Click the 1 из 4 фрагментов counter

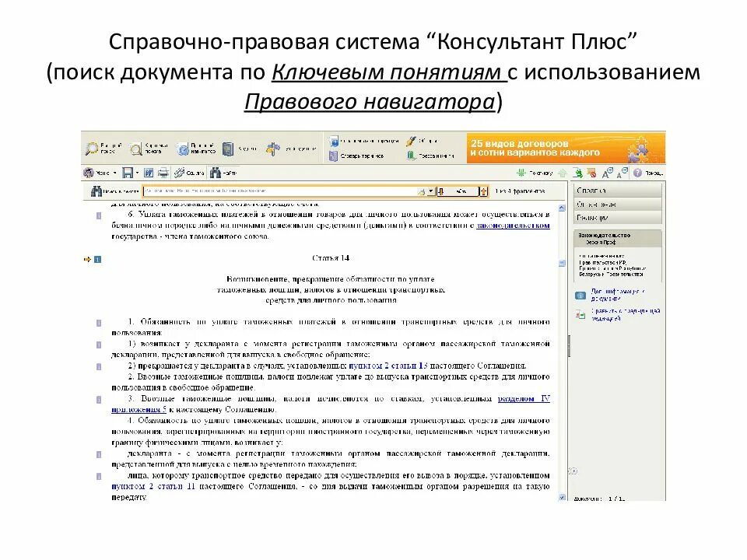pyautogui.click(x=520, y=191)
